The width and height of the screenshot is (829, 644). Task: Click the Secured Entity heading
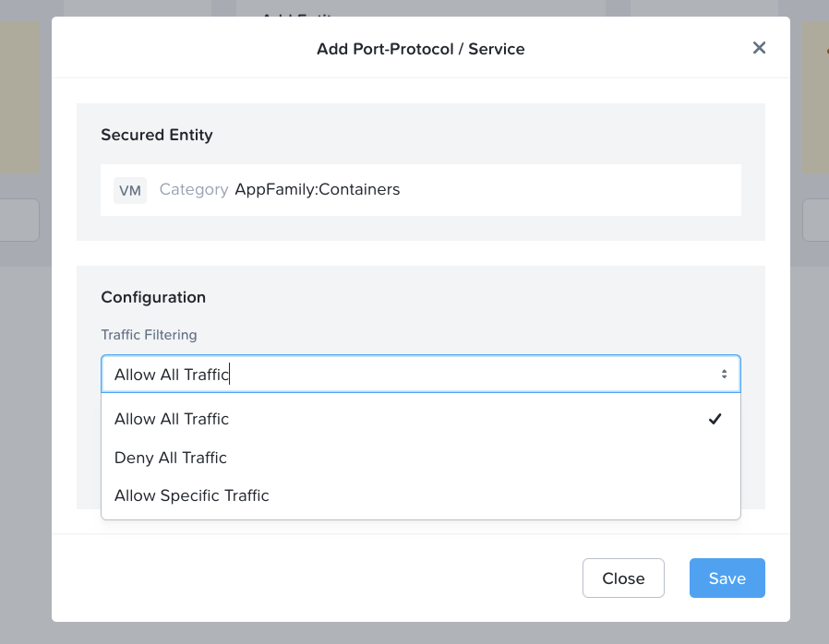coord(157,135)
